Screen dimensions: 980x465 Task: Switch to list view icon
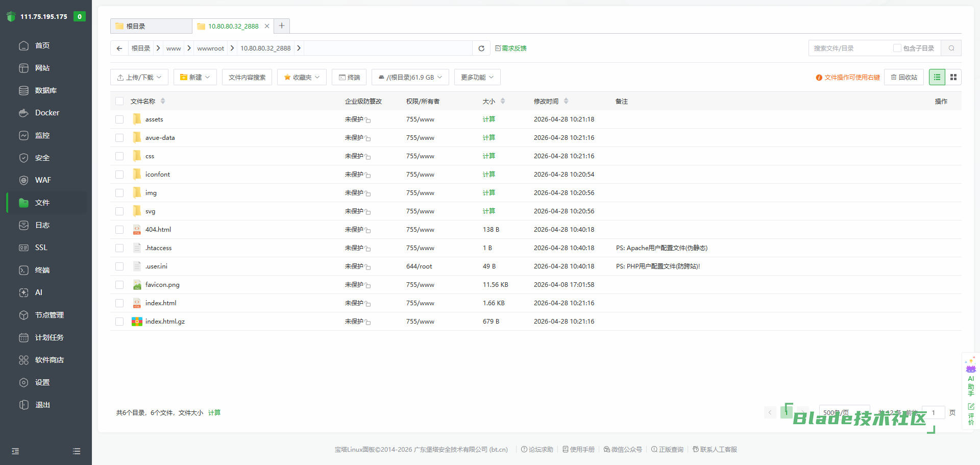[937, 78]
